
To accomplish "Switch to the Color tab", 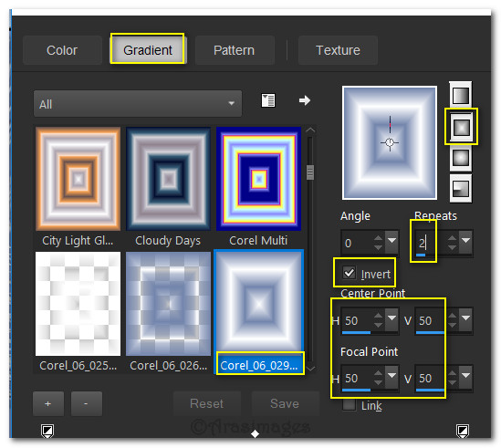I will click(62, 50).
